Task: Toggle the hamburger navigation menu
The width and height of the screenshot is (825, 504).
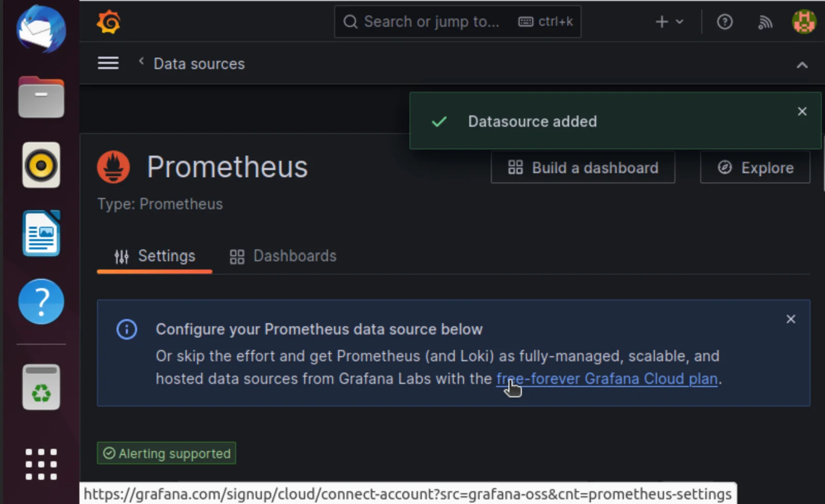Action: click(108, 63)
